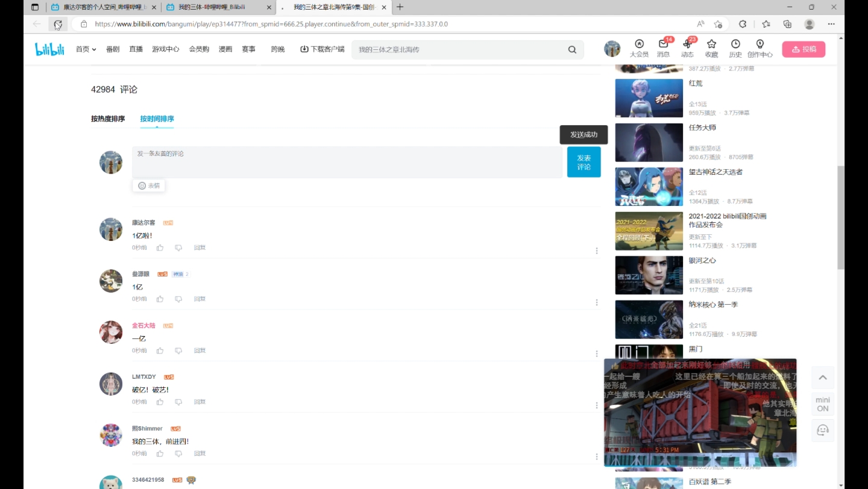
Task: Open the 表情 emoji picker
Action: pyautogui.click(x=149, y=185)
